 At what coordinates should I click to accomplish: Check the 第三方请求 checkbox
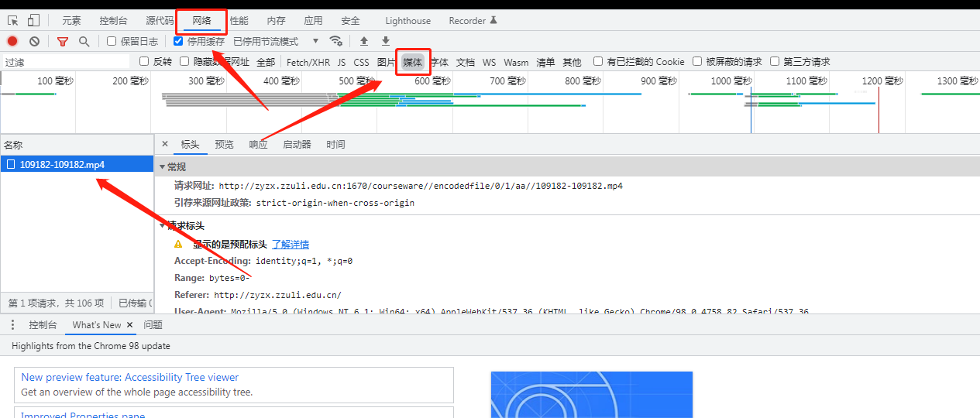pyautogui.click(x=775, y=62)
